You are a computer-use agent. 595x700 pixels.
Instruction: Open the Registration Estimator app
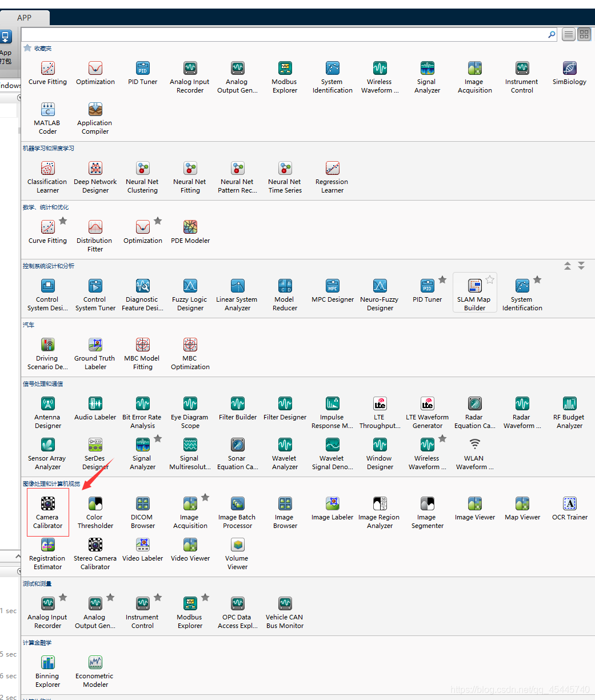pos(48,553)
